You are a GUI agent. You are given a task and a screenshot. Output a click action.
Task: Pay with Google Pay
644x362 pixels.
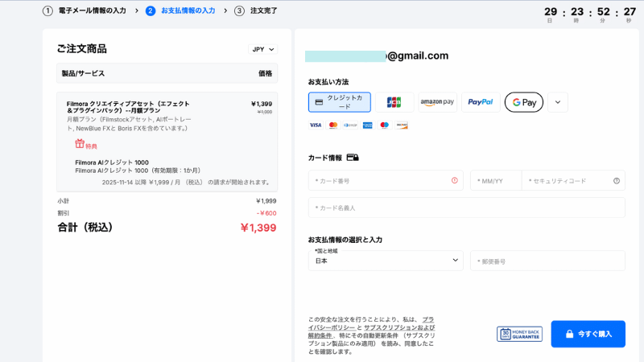[524, 102]
